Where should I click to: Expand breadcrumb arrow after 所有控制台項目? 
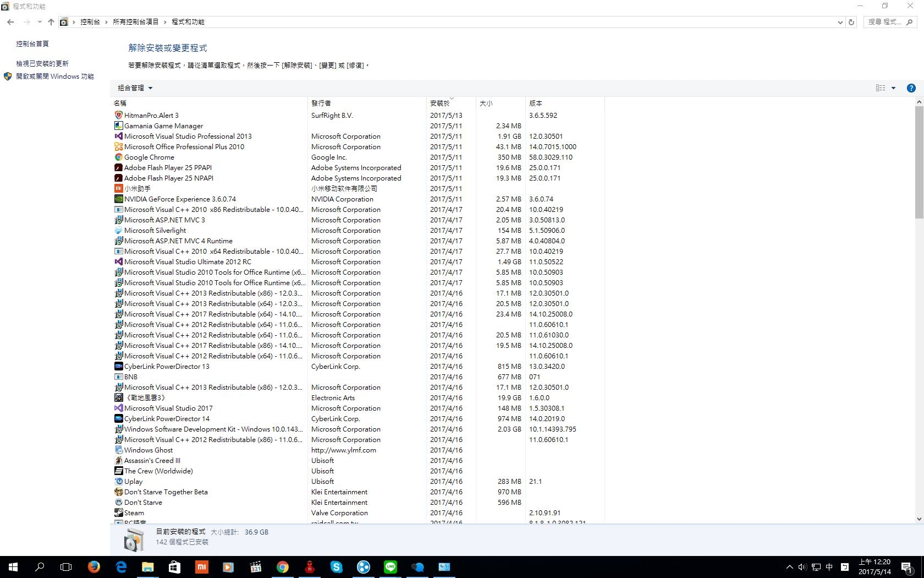click(x=164, y=22)
